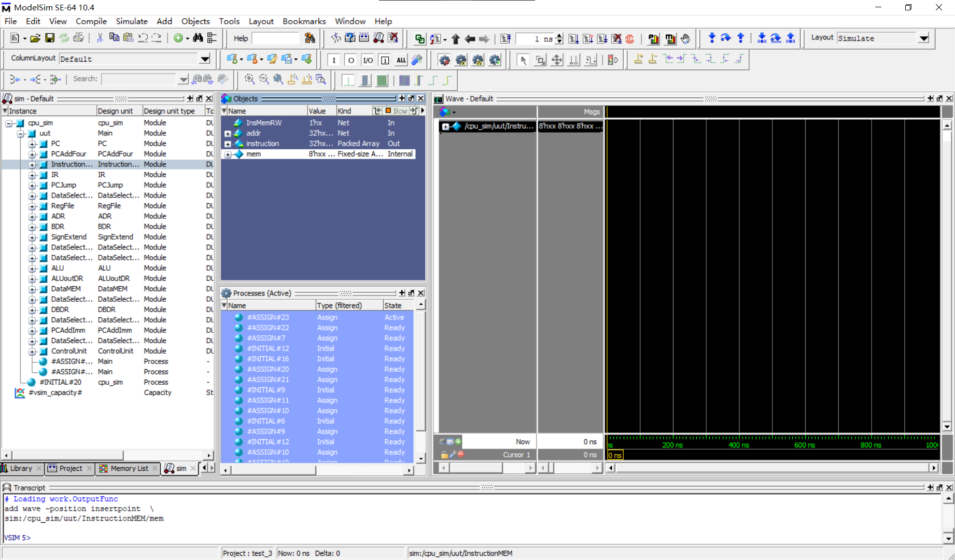955x560 pixels.
Task: Open the Compile menu
Action: [91, 21]
